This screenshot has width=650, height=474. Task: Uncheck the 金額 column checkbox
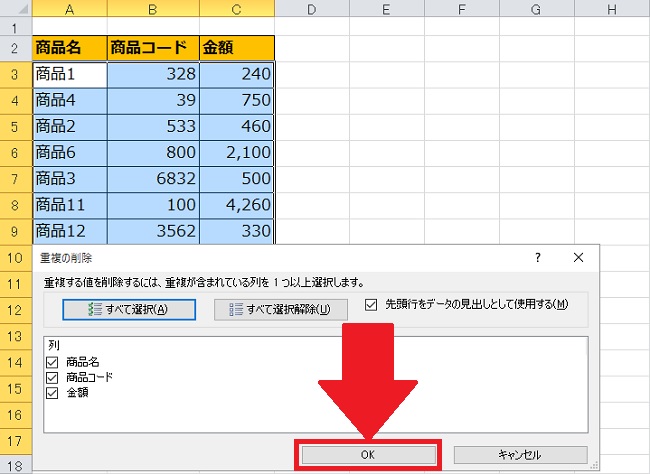[52, 393]
